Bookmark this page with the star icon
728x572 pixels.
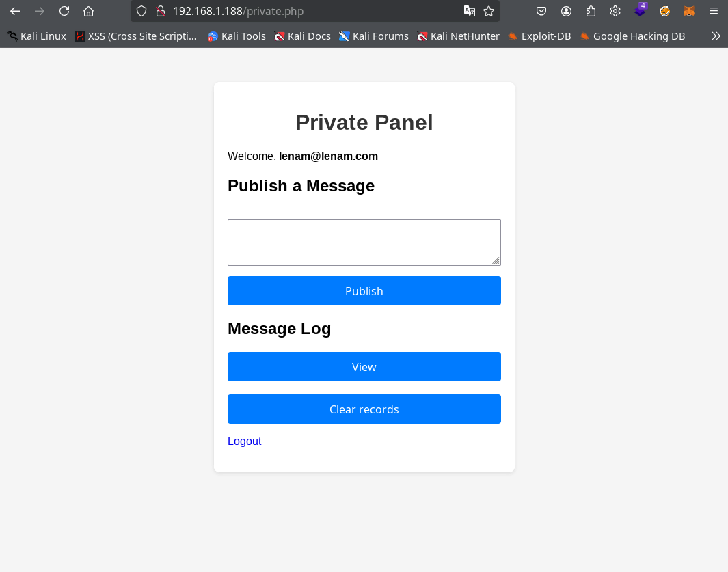click(489, 11)
